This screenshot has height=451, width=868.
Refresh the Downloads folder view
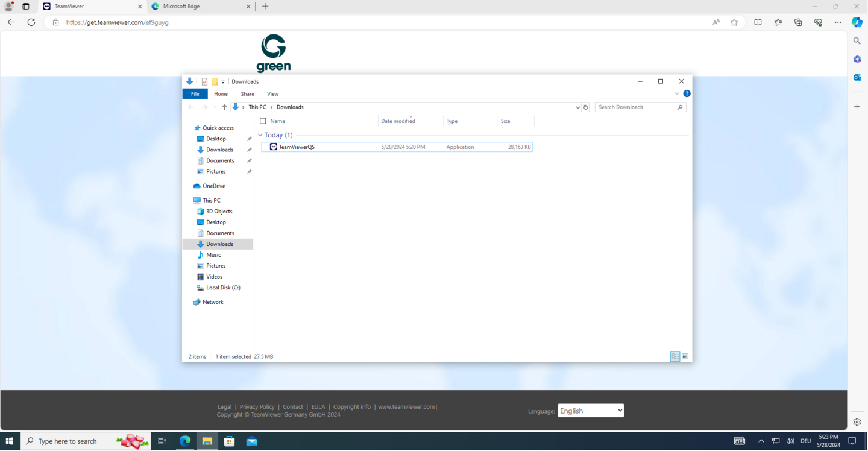point(586,107)
